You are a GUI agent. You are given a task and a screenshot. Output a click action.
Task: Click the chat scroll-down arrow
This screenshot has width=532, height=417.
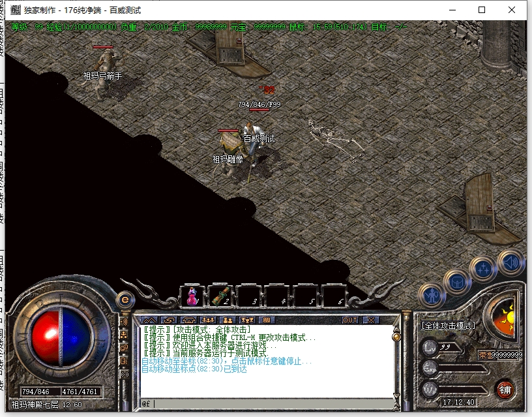click(x=396, y=396)
